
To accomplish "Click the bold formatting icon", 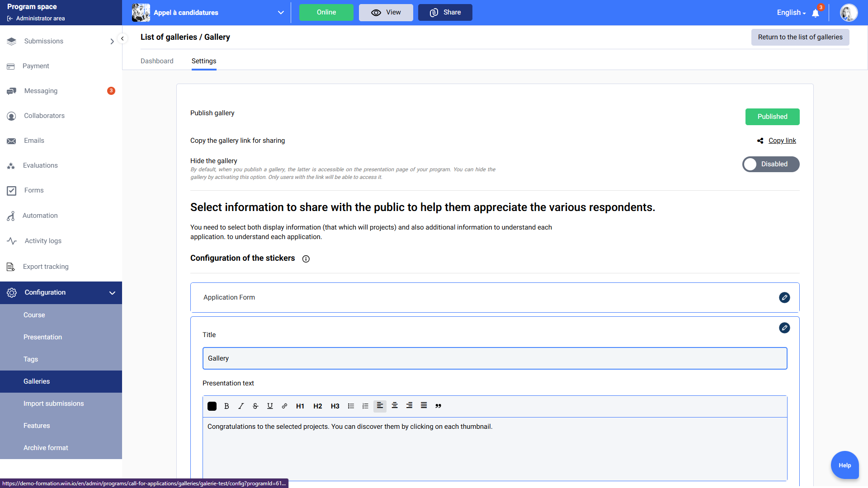I will [x=226, y=406].
